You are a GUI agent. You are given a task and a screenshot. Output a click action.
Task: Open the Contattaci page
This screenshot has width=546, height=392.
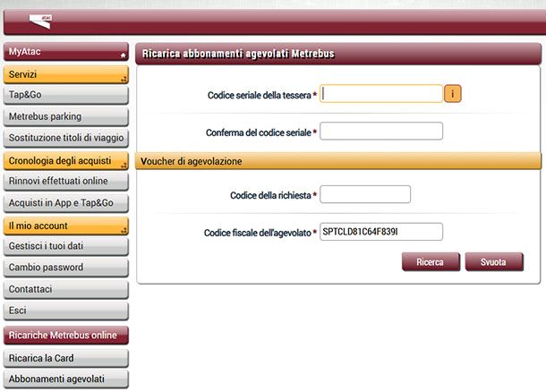click(66, 289)
